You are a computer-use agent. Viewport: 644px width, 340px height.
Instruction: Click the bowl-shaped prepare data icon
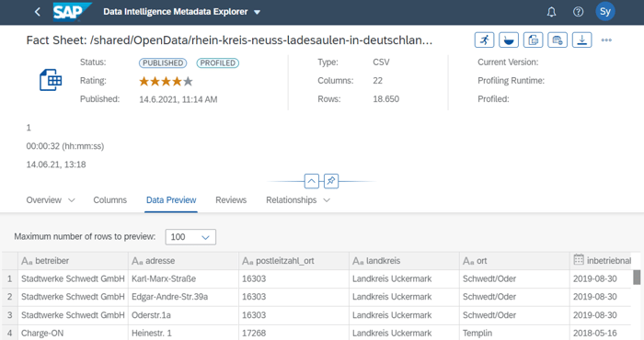[509, 40]
